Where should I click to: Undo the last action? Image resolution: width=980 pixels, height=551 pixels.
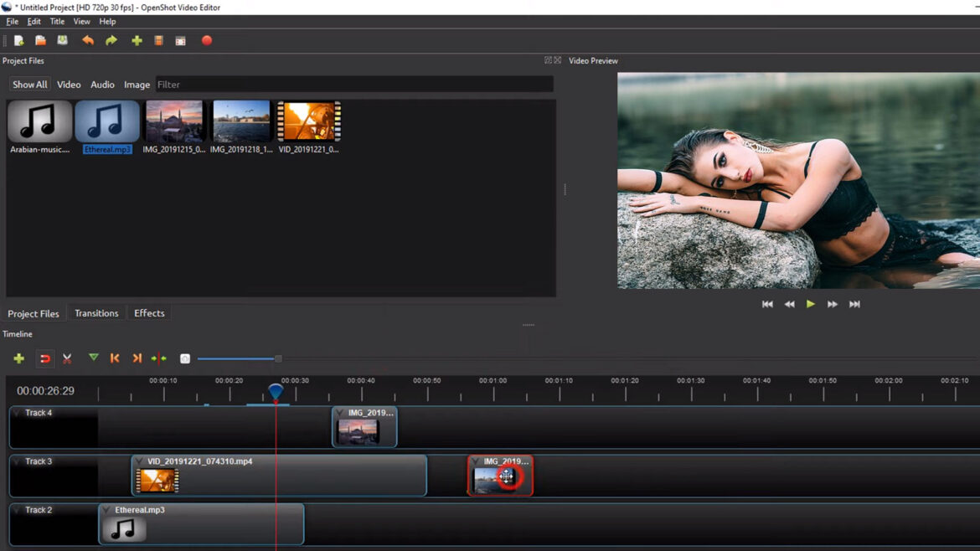click(x=87, y=39)
